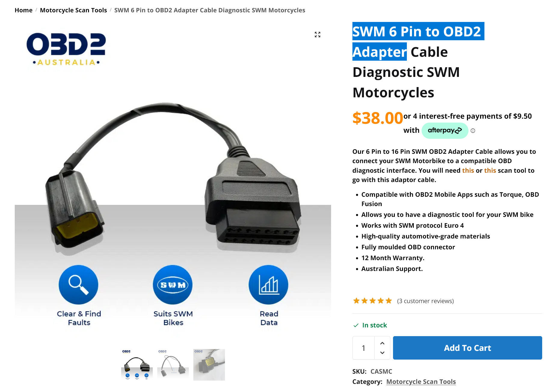Increase quantity with the up arrow
The image size is (553, 392).
pos(382,343)
